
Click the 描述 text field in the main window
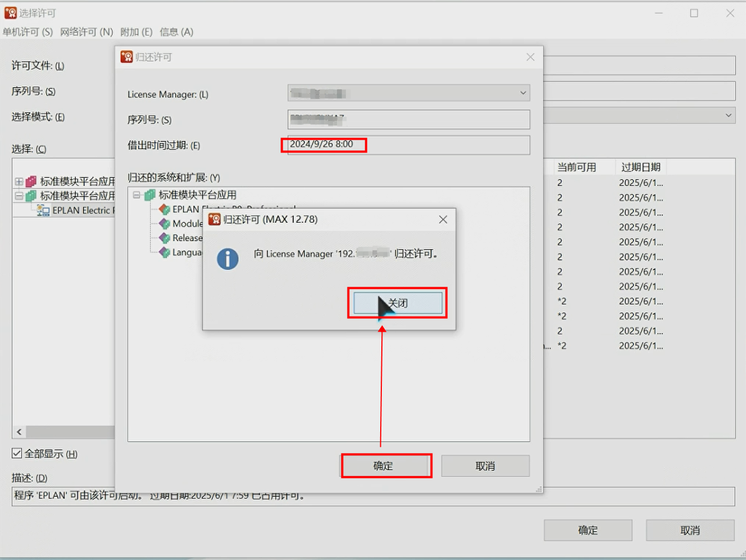(374, 496)
